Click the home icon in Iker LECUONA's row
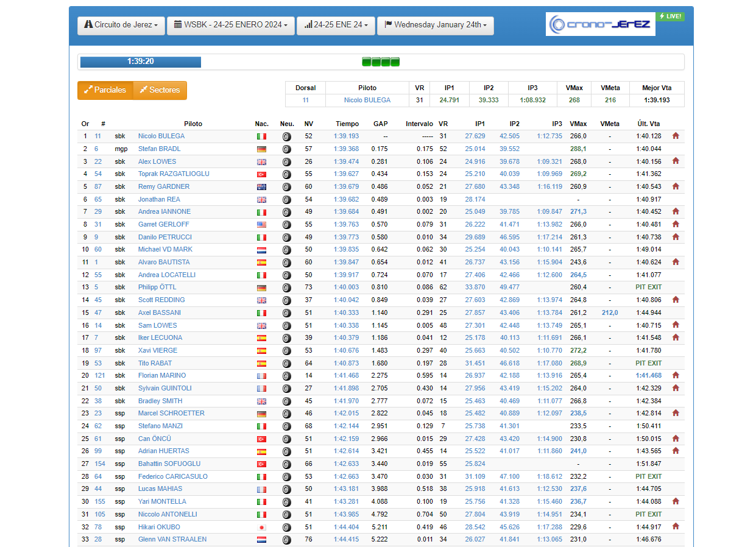This screenshot has height=547, width=756. pos(675,337)
